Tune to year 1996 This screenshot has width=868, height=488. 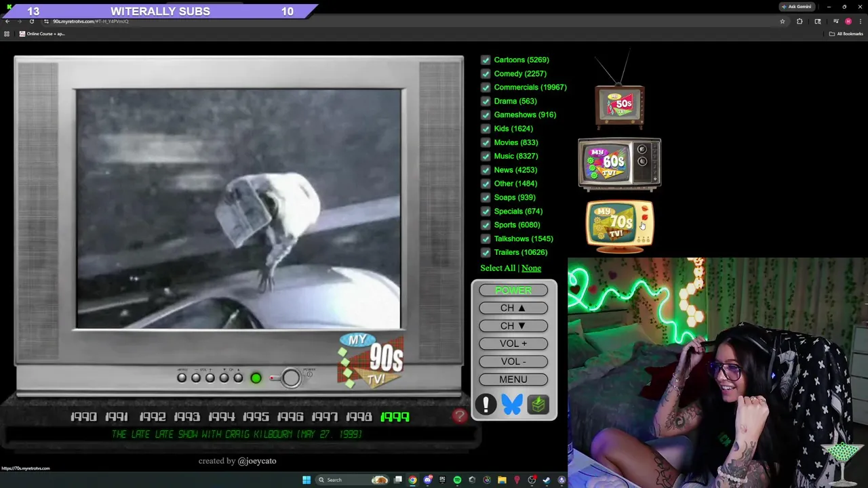point(290,417)
